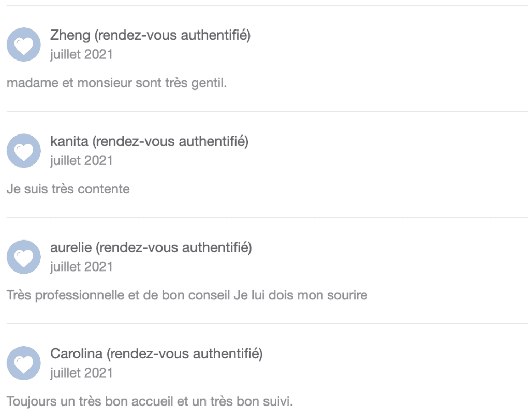Click the juillet 2021 date under aurelie
The width and height of the screenshot is (530, 420).
[81, 267]
